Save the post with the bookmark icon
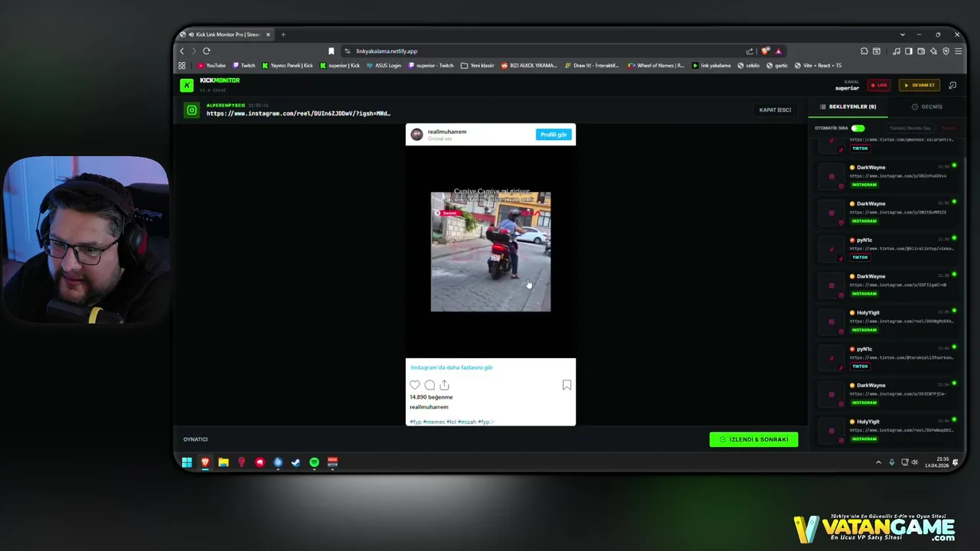The width and height of the screenshot is (980, 551). click(567, 385)
